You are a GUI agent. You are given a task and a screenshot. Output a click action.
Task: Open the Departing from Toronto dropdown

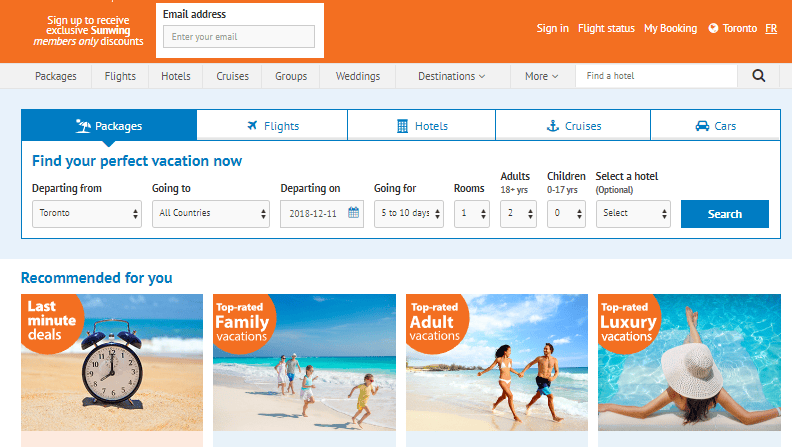87,214
